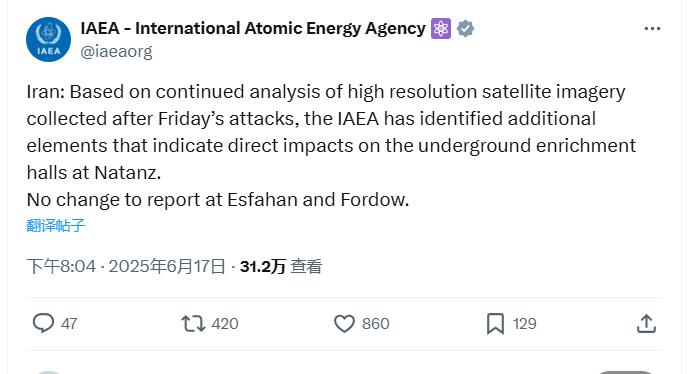Click the 47 replies count
Viewport: 689px width, 374px height.
pyautogui.click(x=69, y=324)
